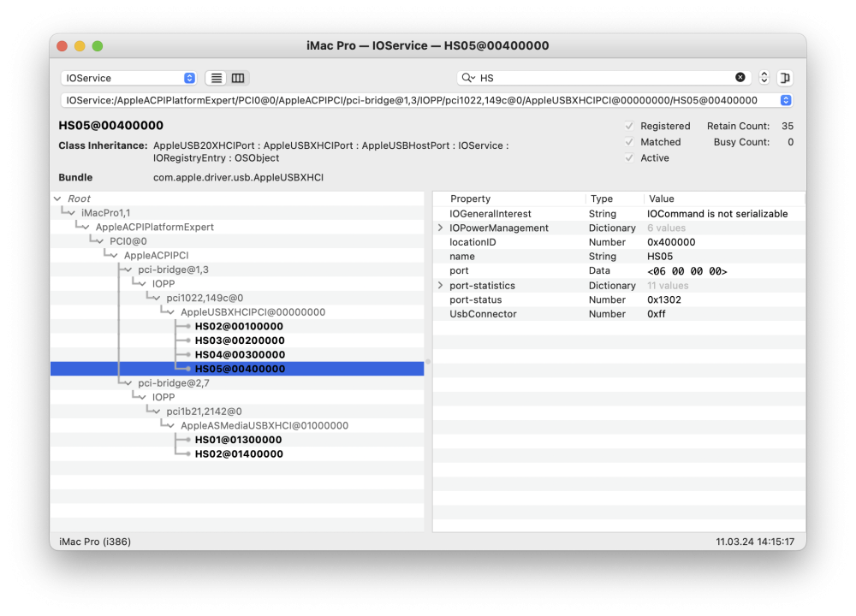
Task: Collapse the pci1b21,2142@0 node
Action: [x=158, y=412]
